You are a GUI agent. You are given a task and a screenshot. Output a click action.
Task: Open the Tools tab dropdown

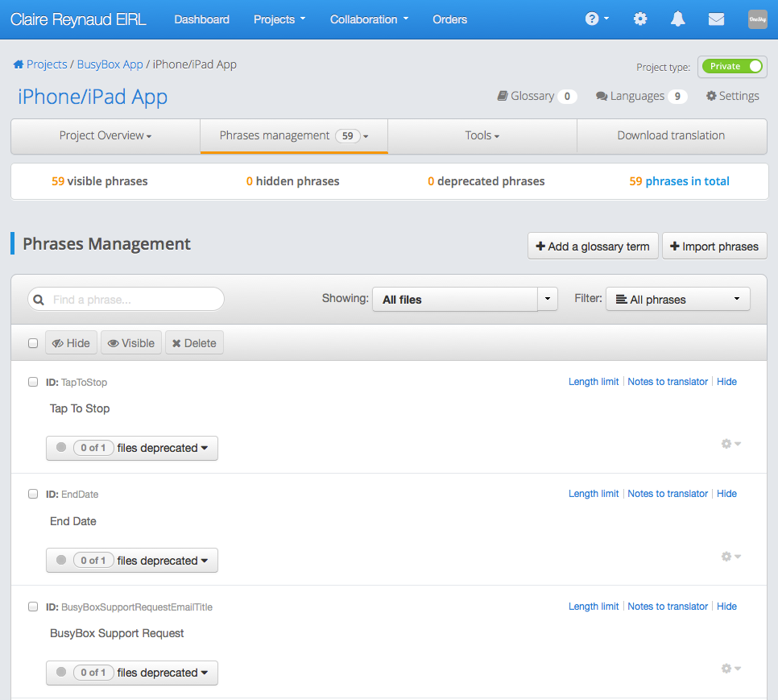(x=482, y=136)
